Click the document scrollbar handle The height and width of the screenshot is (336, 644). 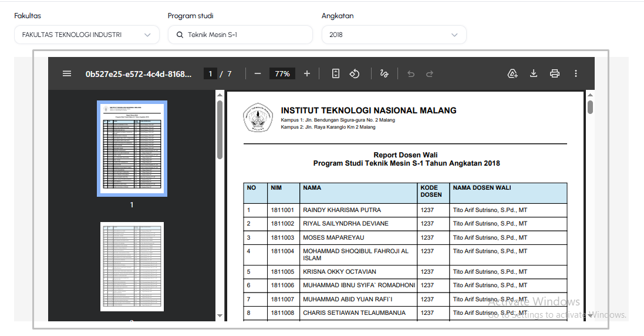tap(590, 107)
